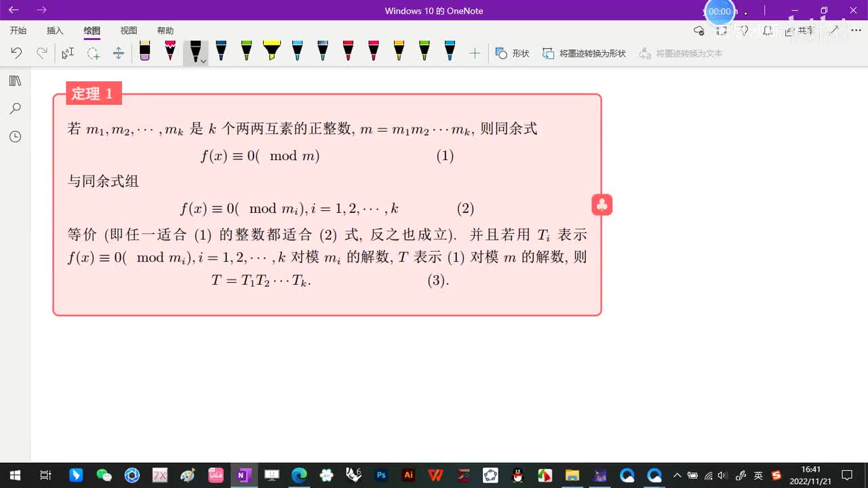Switch to the 视图 ribbon tab
868x488 pixels.
pyautogui.click(x=129, y=30)
